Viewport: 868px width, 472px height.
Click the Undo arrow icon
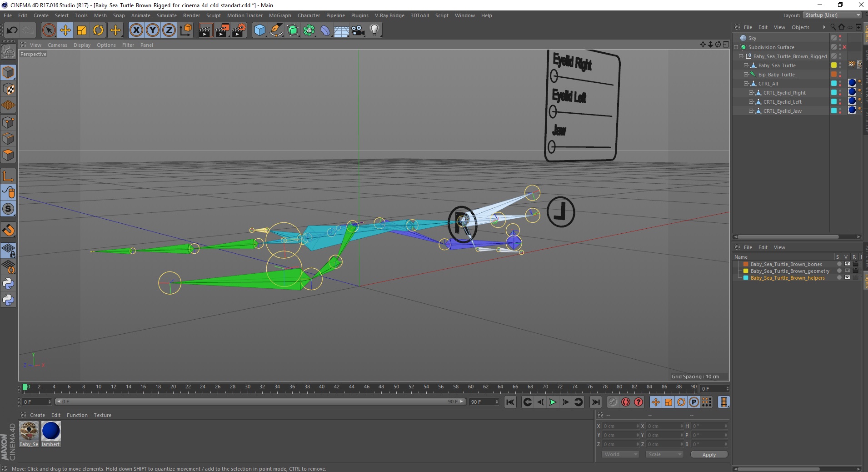(x=12, y=30)
